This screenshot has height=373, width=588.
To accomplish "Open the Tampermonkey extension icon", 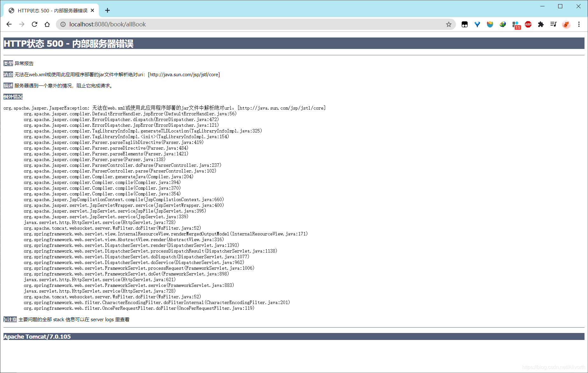I will pyautogui.click(x=464, y=24).
